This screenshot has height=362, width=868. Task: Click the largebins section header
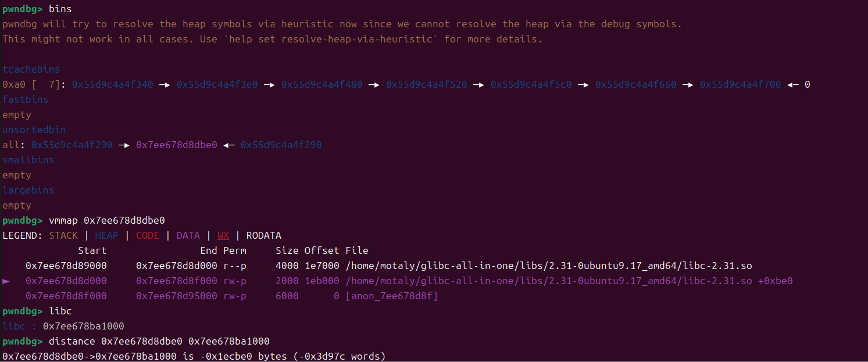pyautogui.click(x=28, y=191)
